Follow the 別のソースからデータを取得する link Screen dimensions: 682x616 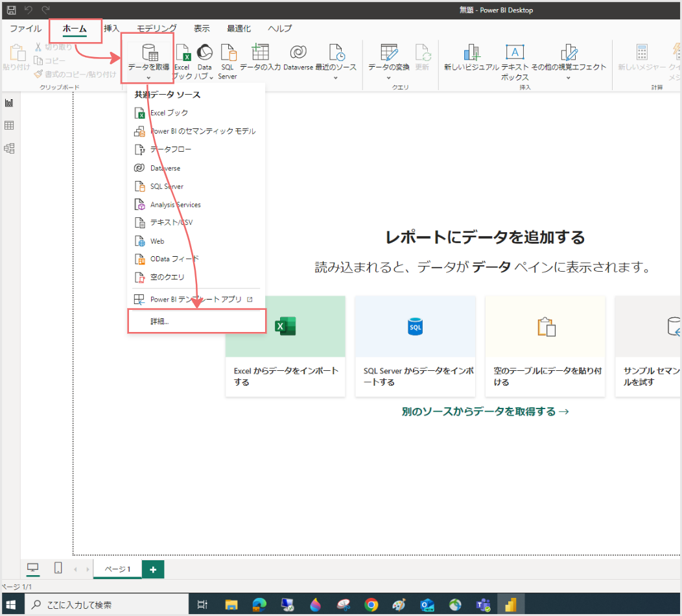point(486,412)
